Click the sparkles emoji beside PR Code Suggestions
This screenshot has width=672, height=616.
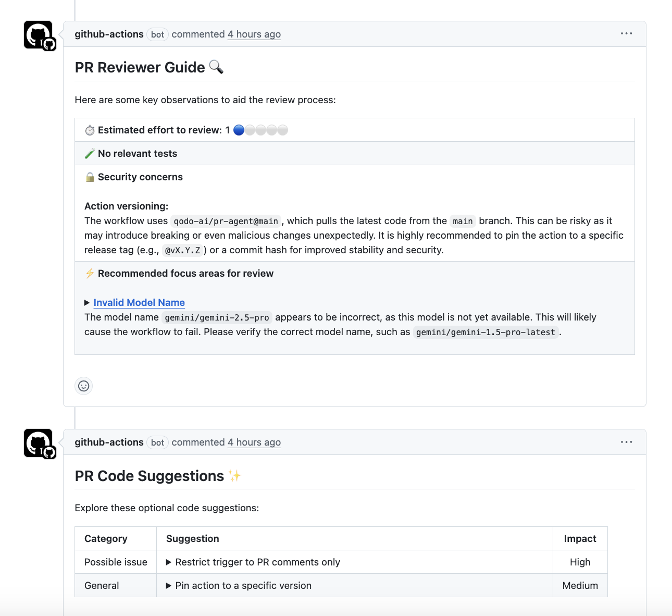(x=235, y=476)
